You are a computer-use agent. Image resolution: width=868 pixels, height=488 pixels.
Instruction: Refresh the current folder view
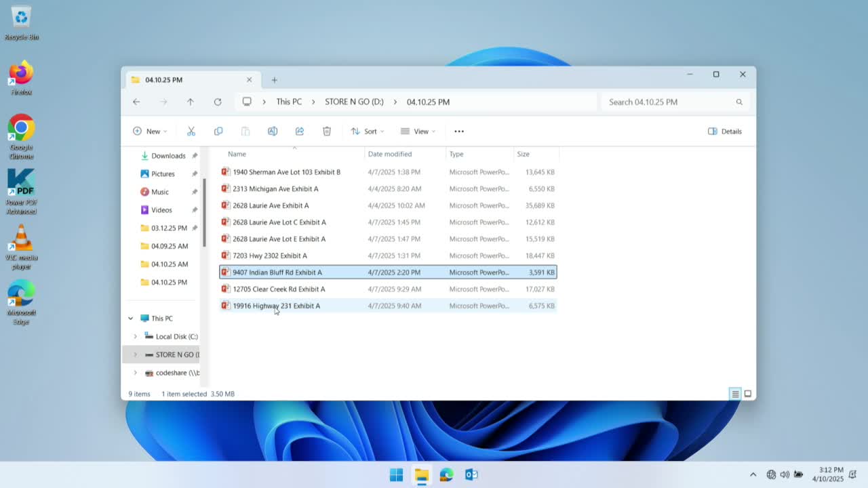point(218,102)
